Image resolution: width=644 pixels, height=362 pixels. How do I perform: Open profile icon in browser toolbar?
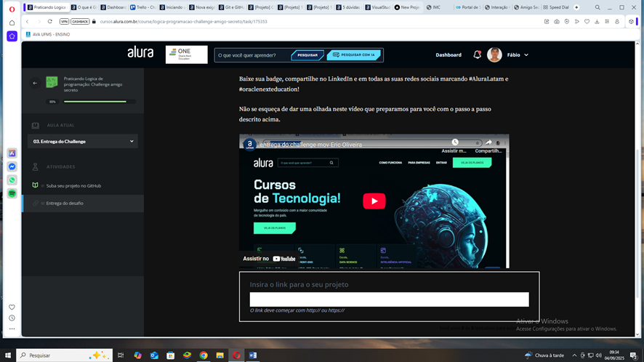tap(617, 21)
